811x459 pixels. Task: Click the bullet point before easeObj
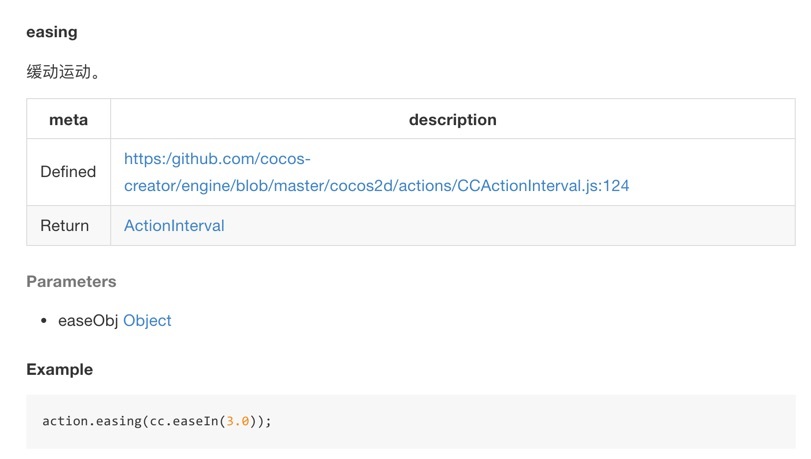44,321
